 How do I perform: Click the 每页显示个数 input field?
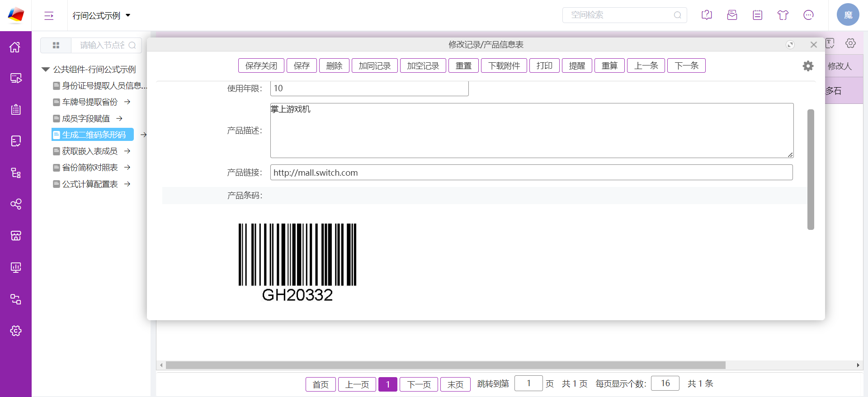click(665, 383)
